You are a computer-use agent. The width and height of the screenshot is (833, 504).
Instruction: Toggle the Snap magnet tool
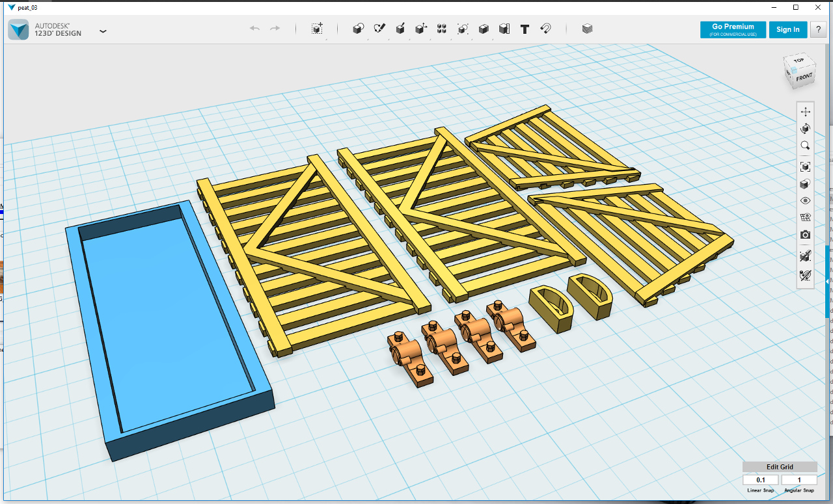click(x=546, y=29)
